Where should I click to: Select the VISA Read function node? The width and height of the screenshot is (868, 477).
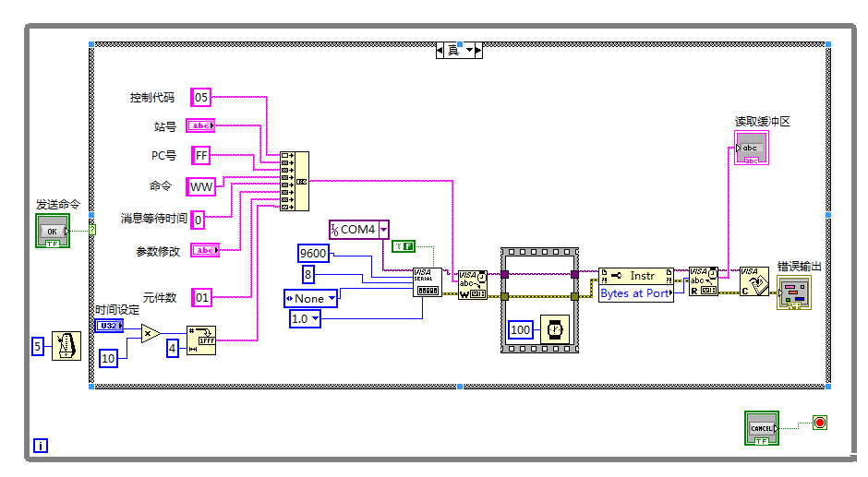click(x=703, y=281)
